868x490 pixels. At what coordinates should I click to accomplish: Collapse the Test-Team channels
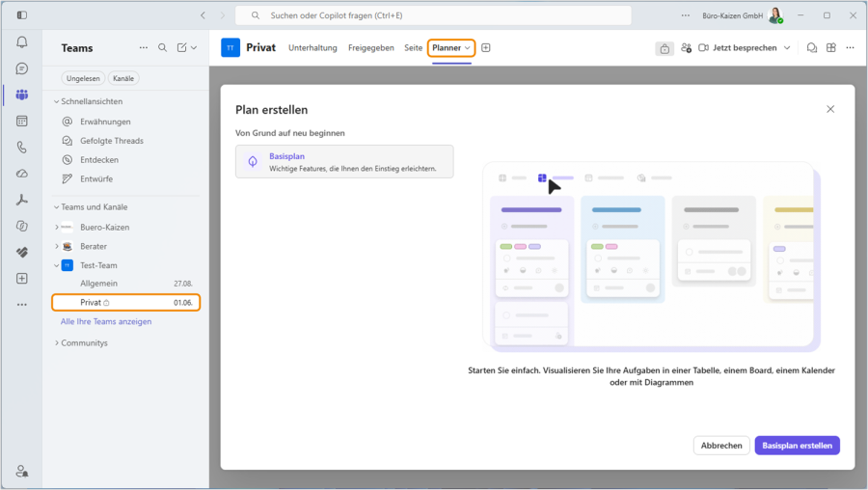(57, 266)
